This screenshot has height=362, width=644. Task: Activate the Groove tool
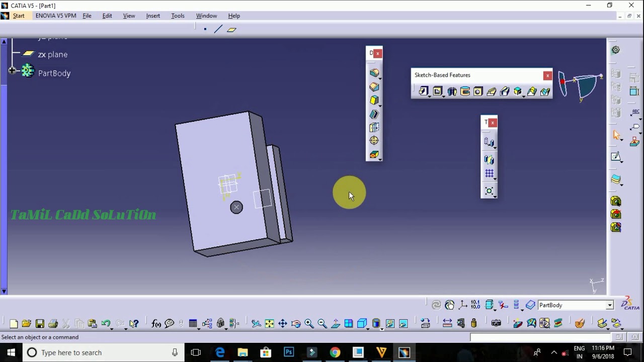coord(465,91)
